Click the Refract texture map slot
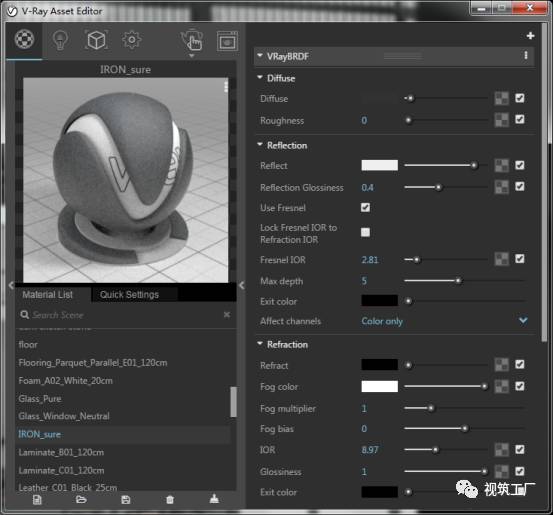Viewport: 554px width, 515px height. click(x=501, y=365)
